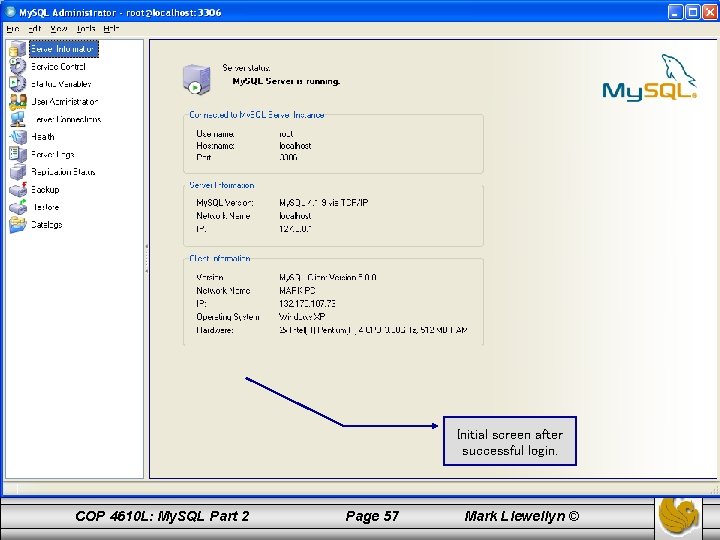Click the Server Information sidebar icon

click(x=17, y=49)
